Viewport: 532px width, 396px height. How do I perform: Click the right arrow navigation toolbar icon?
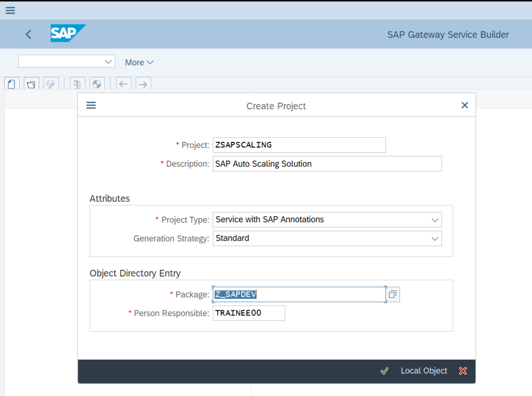143,84
